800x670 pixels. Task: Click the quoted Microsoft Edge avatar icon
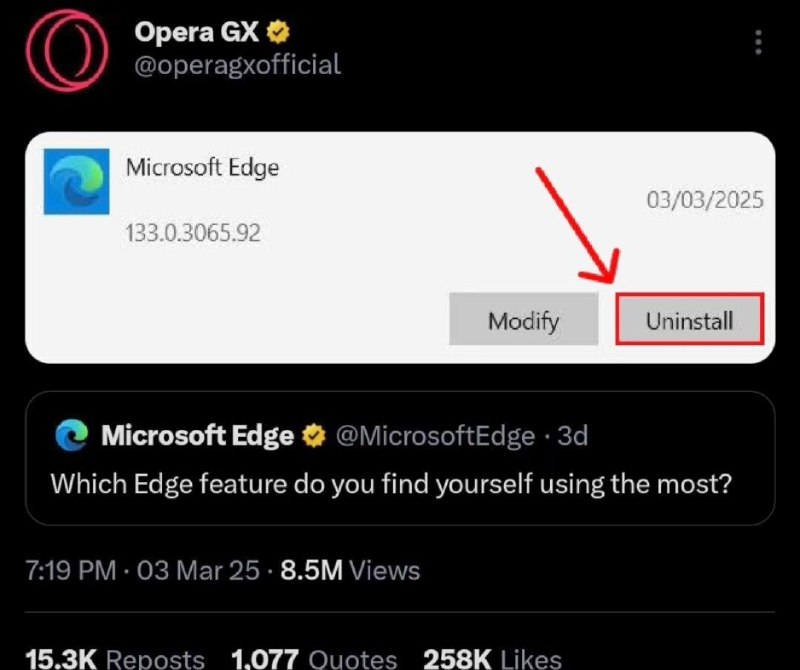pyautogui.click(x=72, y=435)
